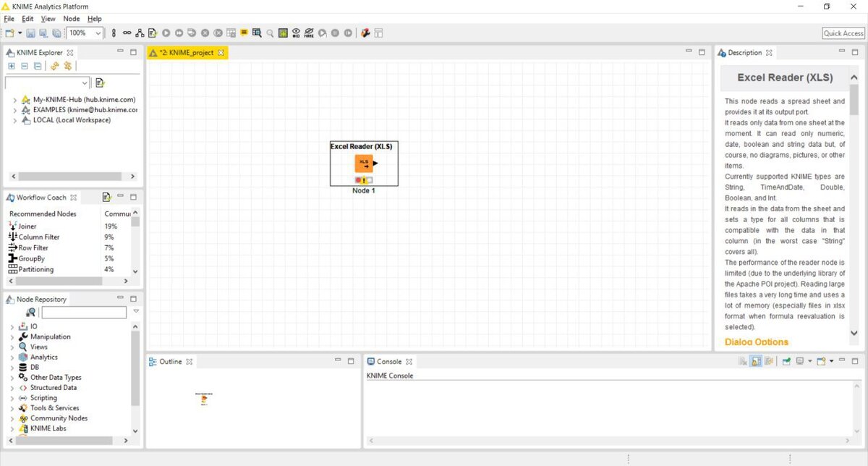Select the Console tab

coord(389,362)
